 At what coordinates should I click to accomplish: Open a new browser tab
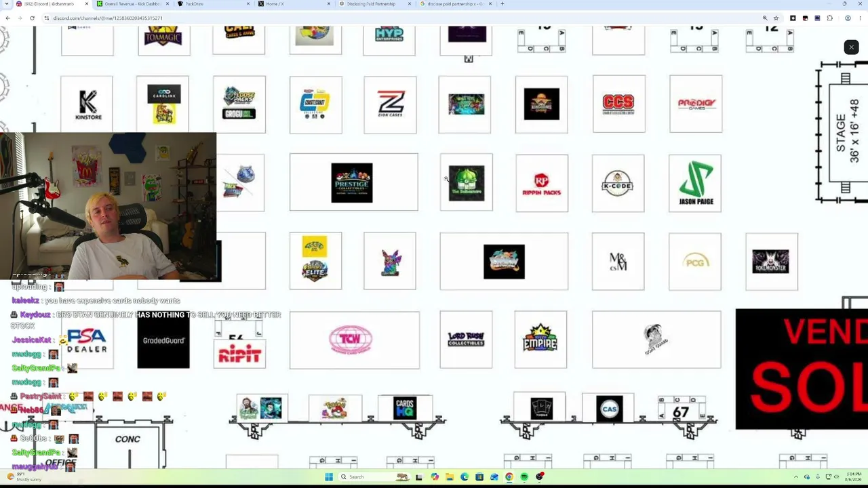(x=502, y=4)
